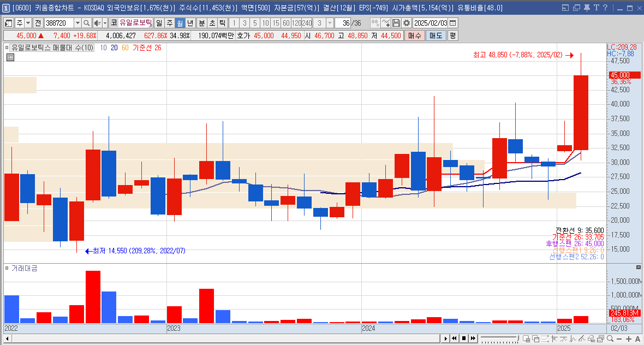Viewport: 644px width, 345px height.
Task: Zoom out with minus icon
Action: point(620,338)
